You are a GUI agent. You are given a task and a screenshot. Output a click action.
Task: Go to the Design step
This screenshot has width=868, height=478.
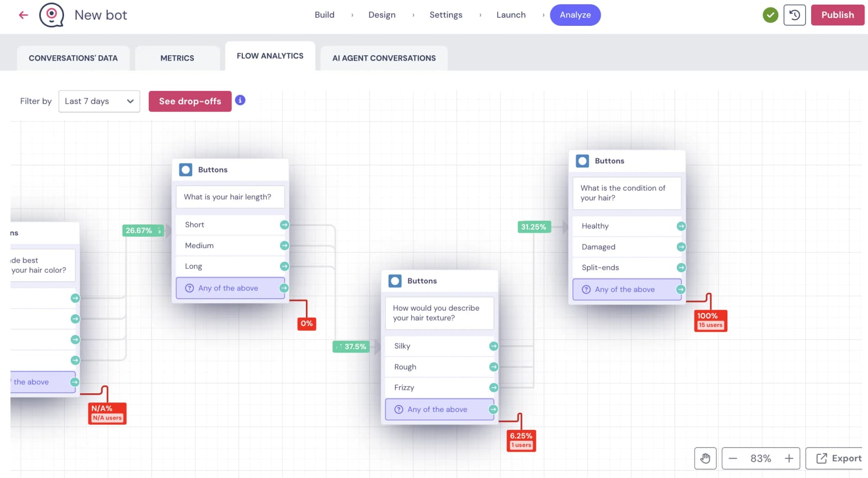click(x=382, y=15)
